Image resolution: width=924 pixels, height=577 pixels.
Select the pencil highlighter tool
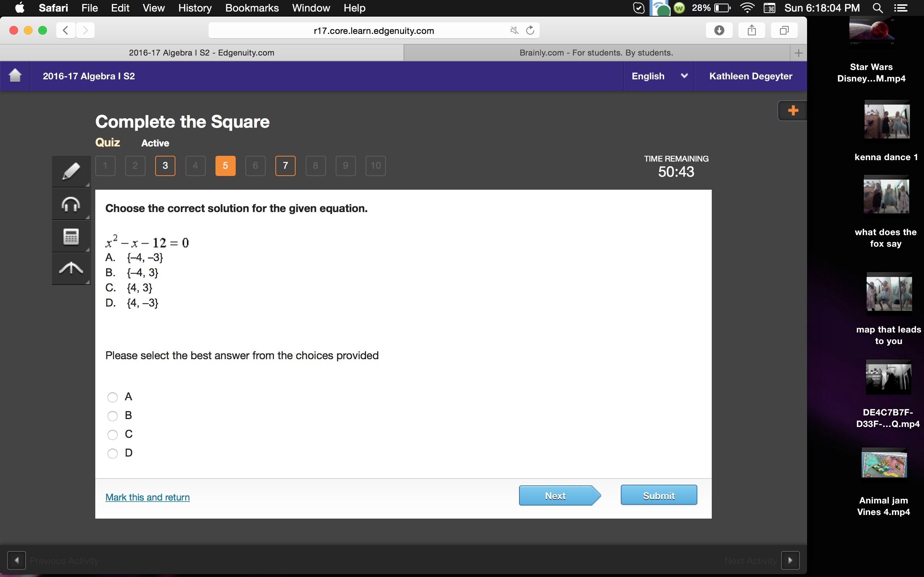(x=71, y=171)
